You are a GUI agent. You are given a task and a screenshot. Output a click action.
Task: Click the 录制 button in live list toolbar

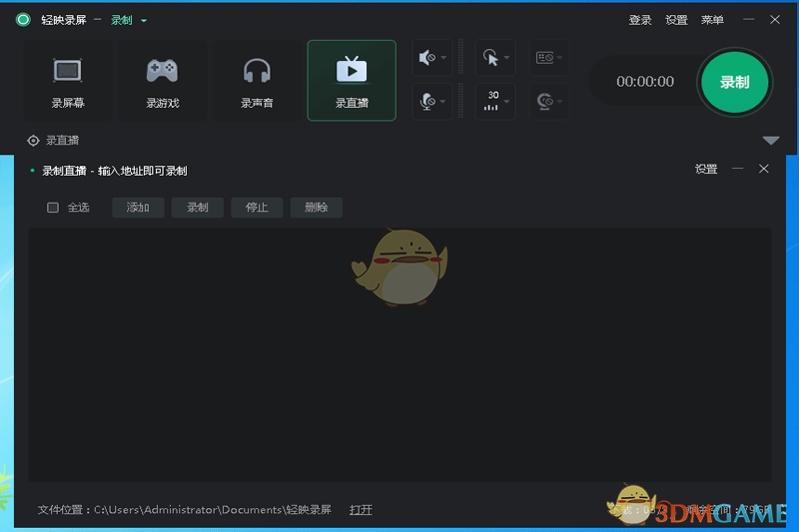(198, 208)
